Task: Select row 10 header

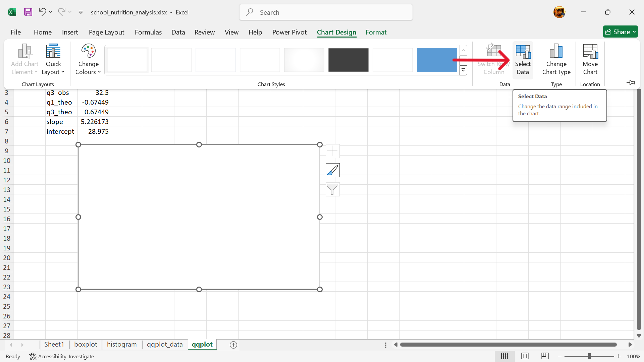Action: pos(7,161)
